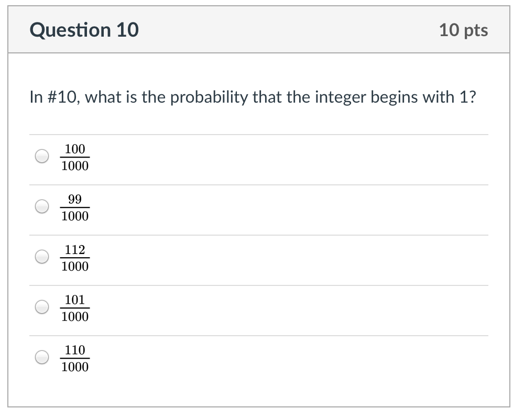Click the numerator 99 answer label
Image resolution: width=524 pixels, height=420 pixels.
click(75, 200)
